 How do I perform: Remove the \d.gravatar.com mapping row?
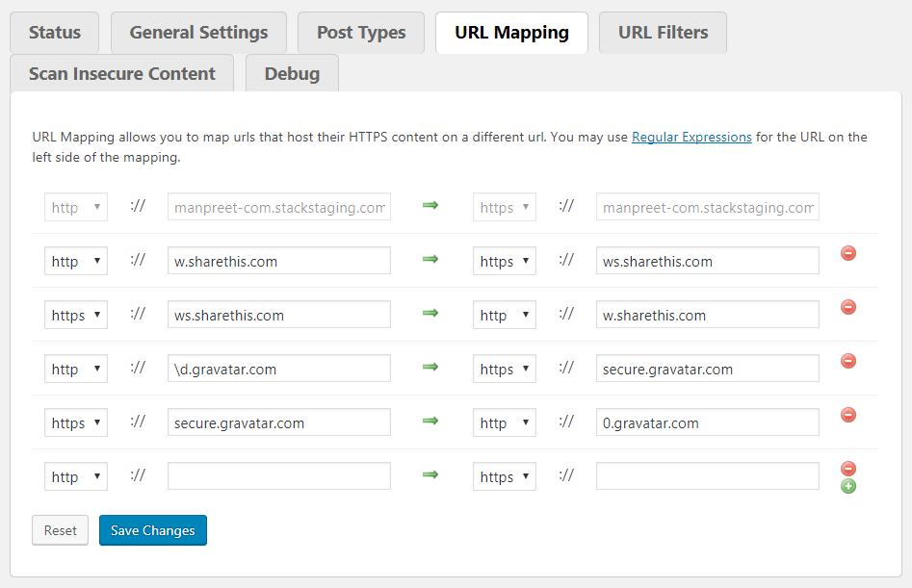tap(848, 362)
